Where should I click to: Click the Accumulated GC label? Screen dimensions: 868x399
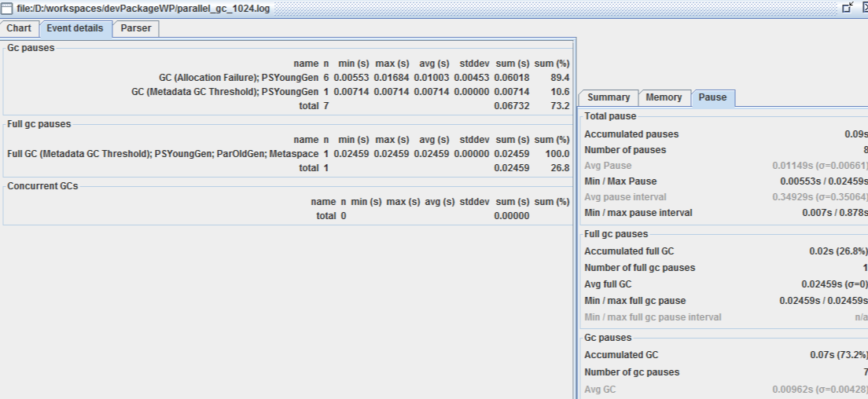click(x=621, y=355)
